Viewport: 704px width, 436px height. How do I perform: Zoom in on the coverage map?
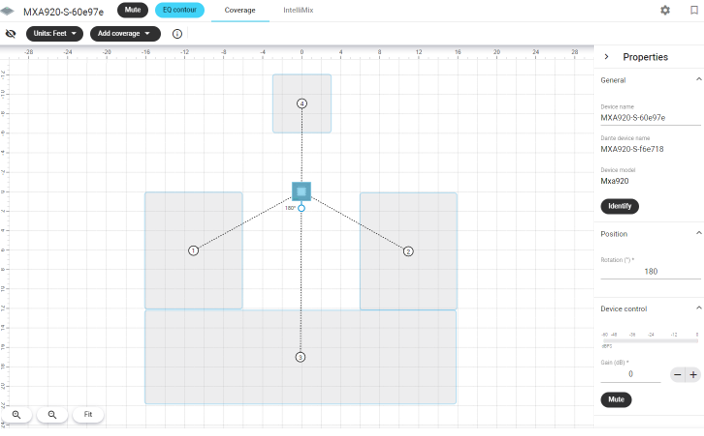pos(17,414)
